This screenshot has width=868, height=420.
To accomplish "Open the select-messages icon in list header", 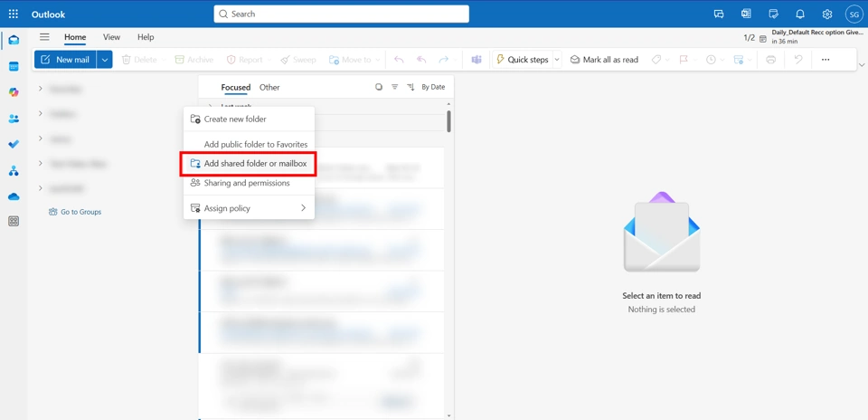I will pyautogui.click(x=379, y=87).
